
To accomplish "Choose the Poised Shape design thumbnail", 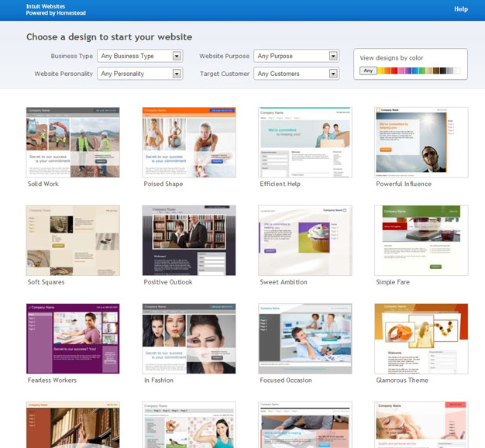I will tap(189, 143).
